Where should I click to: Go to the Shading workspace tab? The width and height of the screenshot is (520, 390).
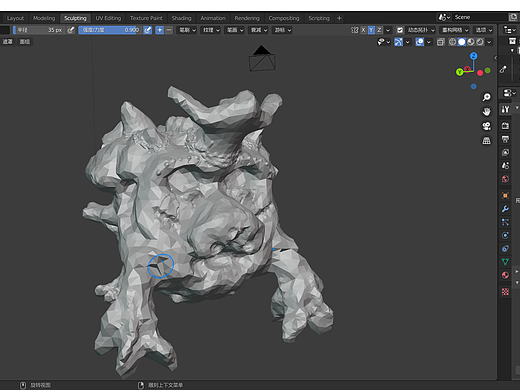click(x=182, y=18)
